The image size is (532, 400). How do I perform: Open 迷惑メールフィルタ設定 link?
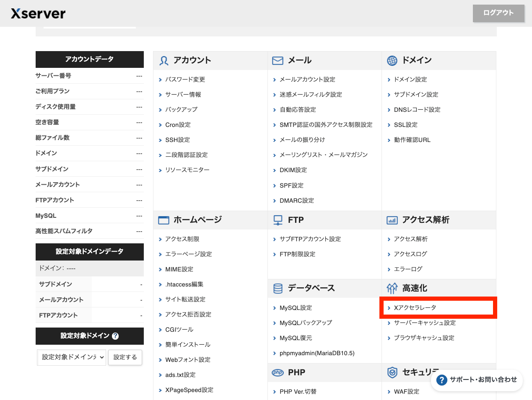pyautogui.click(x=311, y=94)
